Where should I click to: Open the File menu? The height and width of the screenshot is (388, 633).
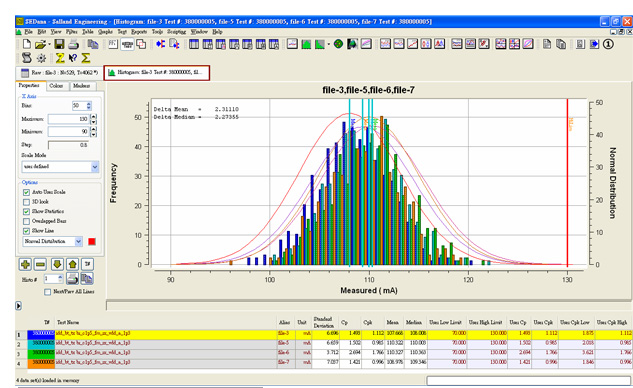click(x=28, y=31)
